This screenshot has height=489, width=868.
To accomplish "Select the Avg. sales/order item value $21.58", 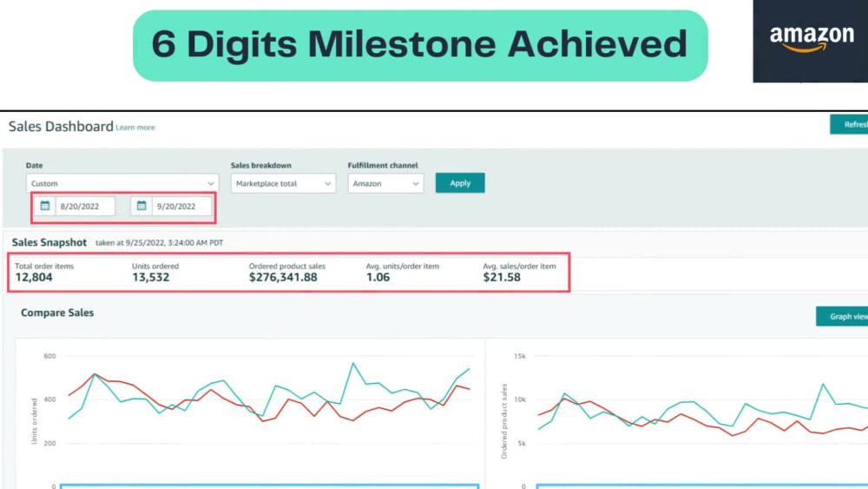I will click(502, 277).
